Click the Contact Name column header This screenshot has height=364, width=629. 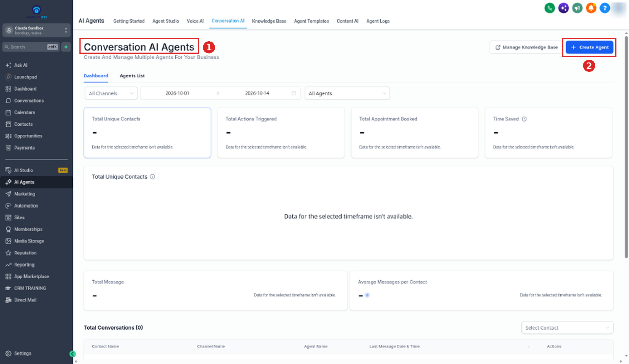(x=105, y=346)
